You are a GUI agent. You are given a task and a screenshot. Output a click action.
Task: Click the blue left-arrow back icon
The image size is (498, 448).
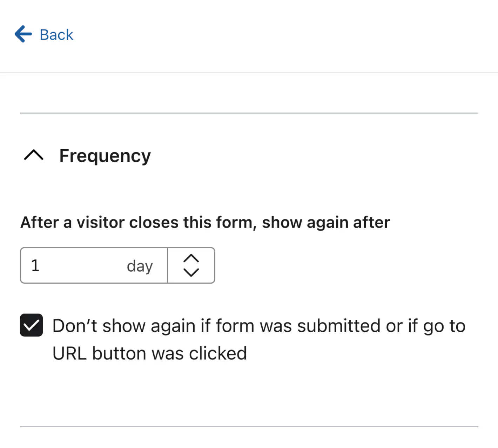tap(23, 34)
